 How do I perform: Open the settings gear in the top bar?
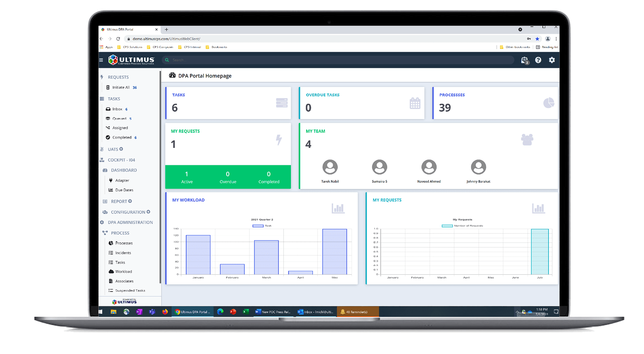point(552,60)
